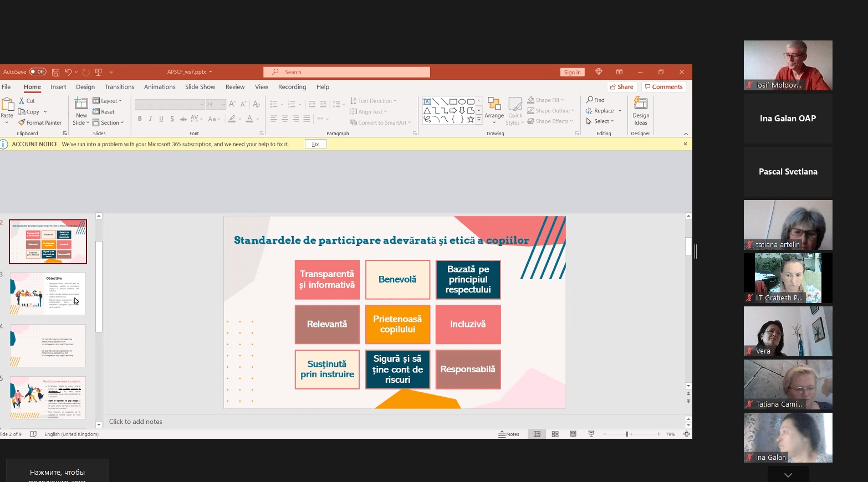Click the Undo arrow icon
This screenshot has height=482, width=868.
(68, 72)
